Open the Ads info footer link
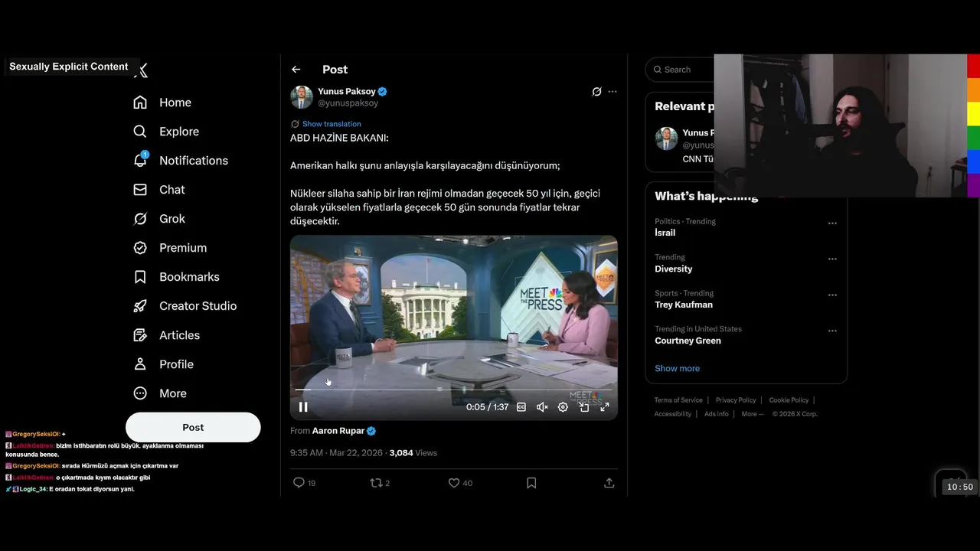This screenshot has height=551, width=980. pos(717,414)
